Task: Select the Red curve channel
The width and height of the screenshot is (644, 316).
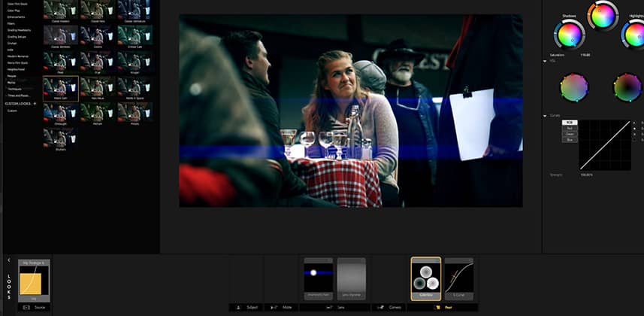Action: click(x=570, y=129)
